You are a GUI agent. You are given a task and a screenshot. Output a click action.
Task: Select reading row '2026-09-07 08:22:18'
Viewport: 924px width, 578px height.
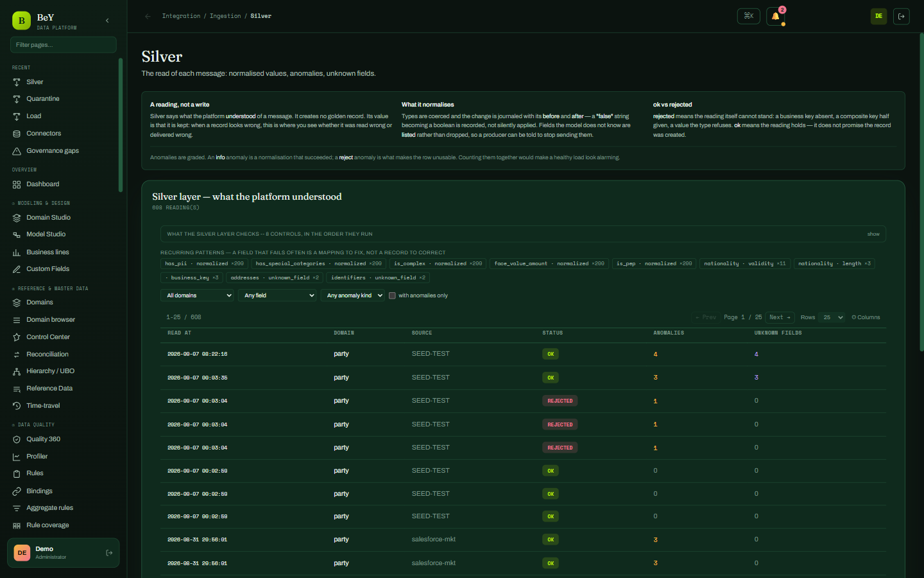point(523,354)
